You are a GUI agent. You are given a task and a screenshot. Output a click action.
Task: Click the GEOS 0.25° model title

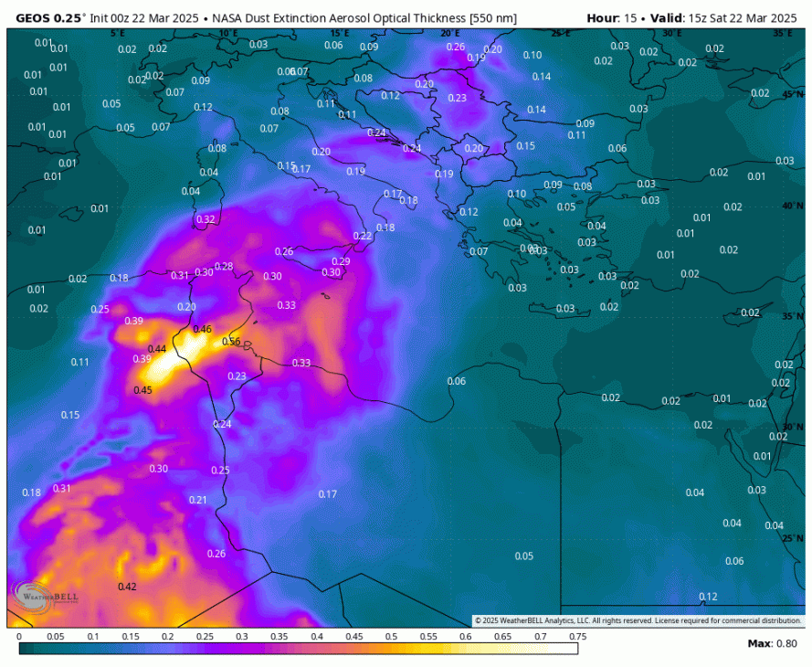[x=52, y=17]
